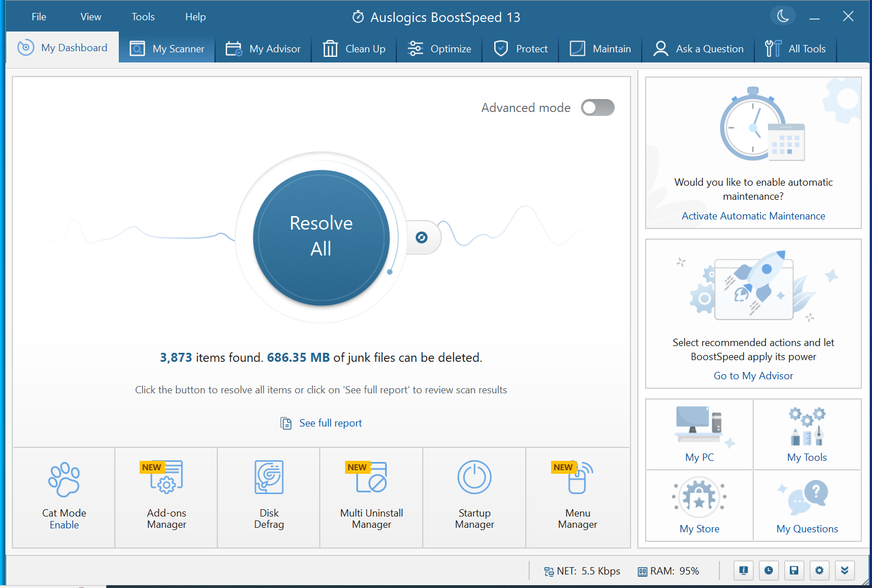Switch to My Scanner tab
The width and height of the screenshot is (872, 588).
[167, 49]
